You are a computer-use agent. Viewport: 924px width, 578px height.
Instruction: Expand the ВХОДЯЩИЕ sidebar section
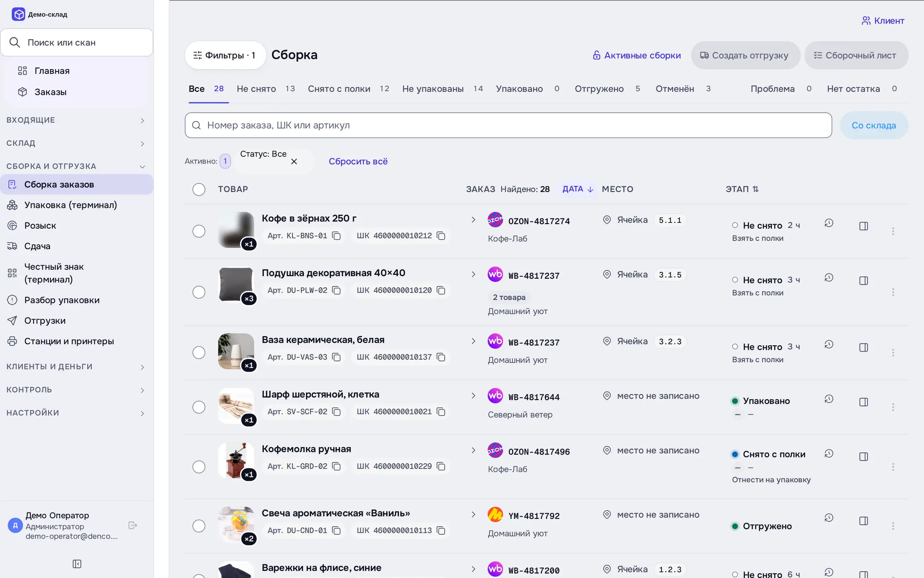click(76, 120)
